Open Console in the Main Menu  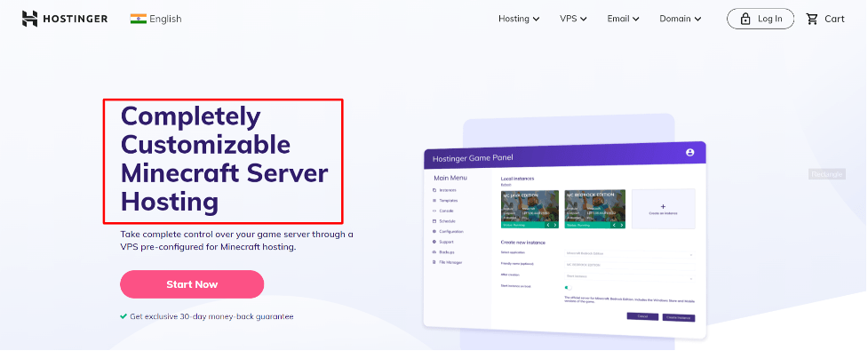pos(442,211)
